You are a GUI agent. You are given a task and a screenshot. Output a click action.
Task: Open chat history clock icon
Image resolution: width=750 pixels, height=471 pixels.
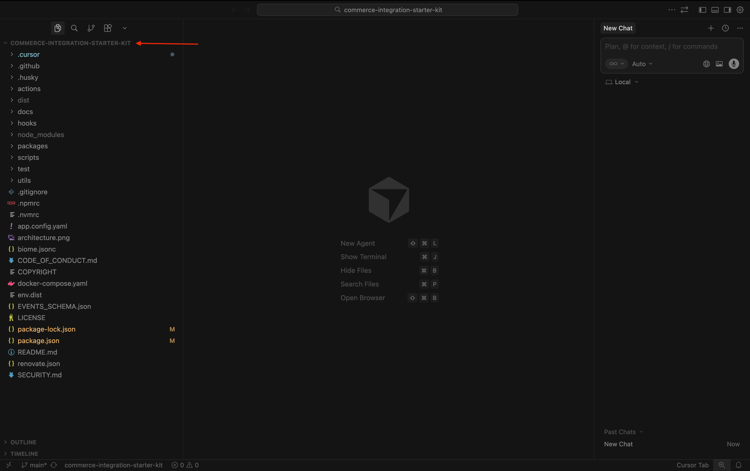click(726, 28)
